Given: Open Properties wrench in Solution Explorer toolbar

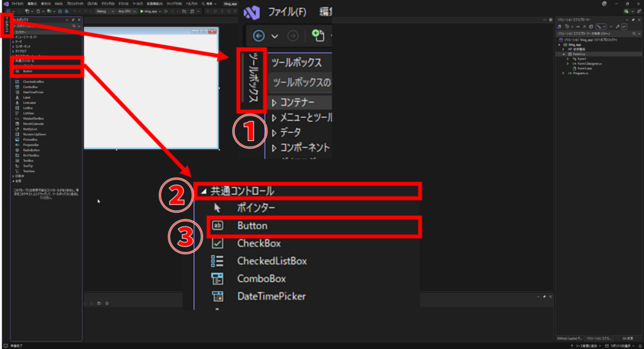Looking at the screenshot, I should pos(618,26).
